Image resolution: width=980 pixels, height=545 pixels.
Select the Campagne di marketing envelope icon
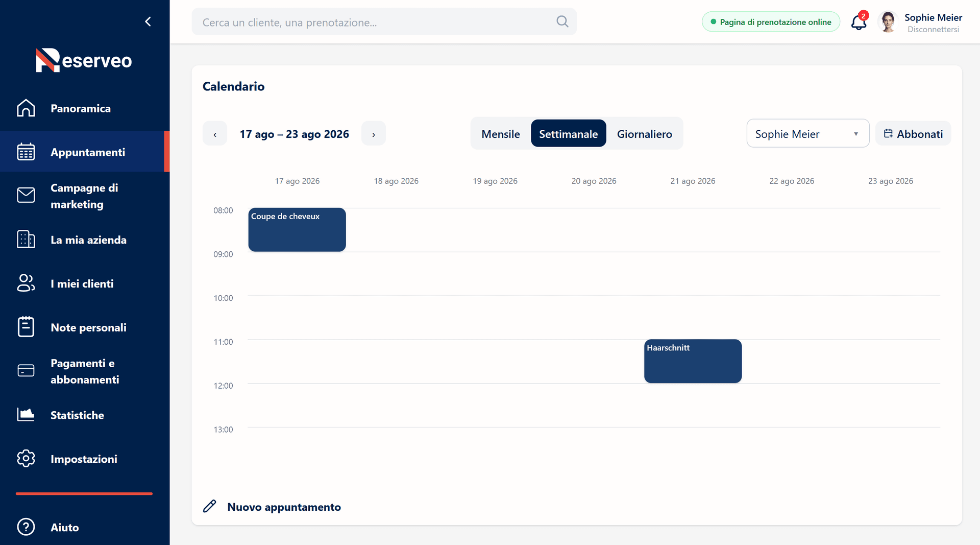26,195
